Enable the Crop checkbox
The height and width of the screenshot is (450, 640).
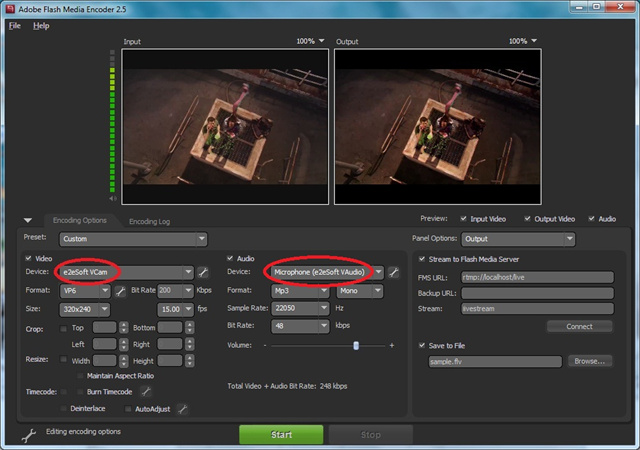[63, 328]
